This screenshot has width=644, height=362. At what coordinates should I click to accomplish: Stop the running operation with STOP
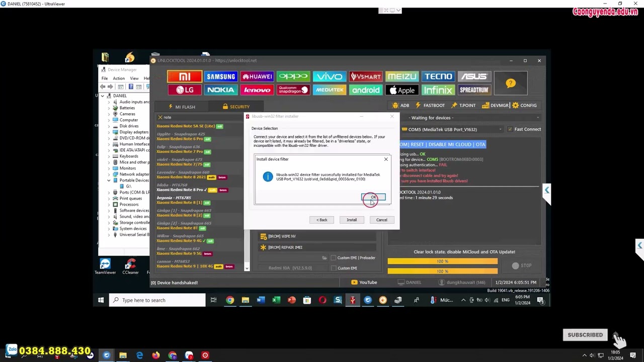click(x=522, y=265)
